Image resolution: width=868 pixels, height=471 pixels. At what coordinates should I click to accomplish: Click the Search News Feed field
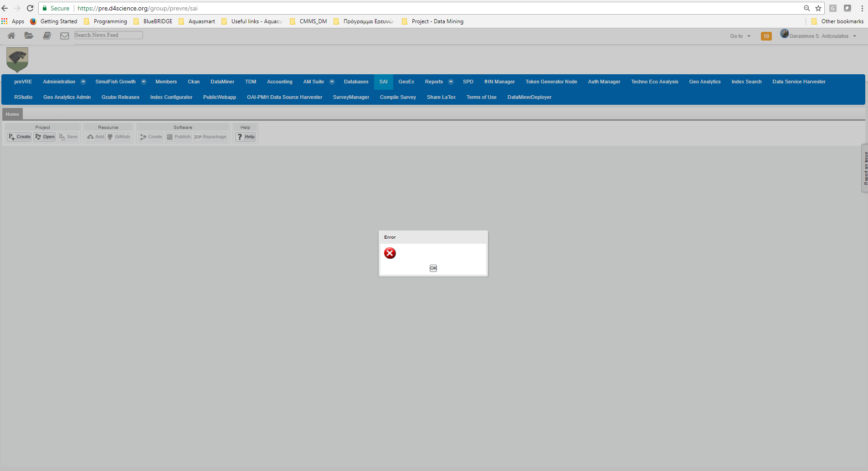[x=108, y=35]
